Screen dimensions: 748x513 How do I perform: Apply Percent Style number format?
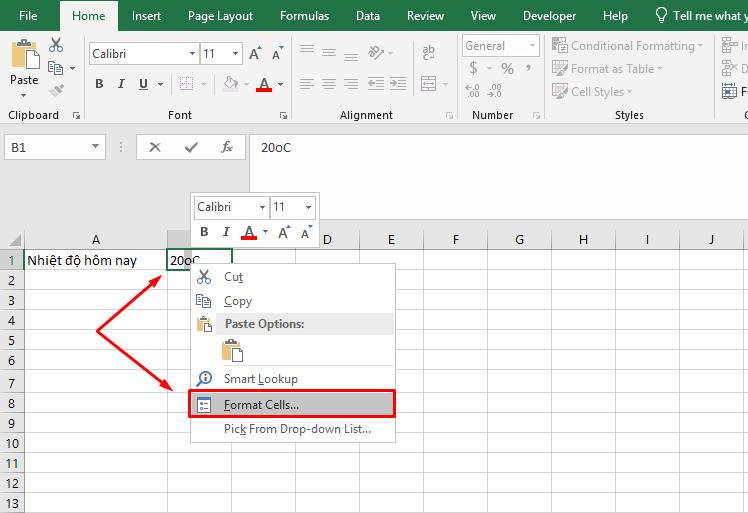click(x=507, y=69)
